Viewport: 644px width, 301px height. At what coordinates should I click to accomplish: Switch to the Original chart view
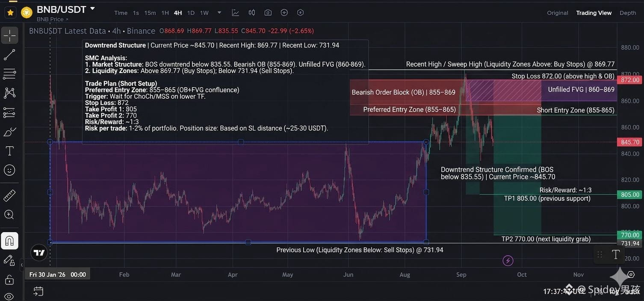(x=558, y=13)
